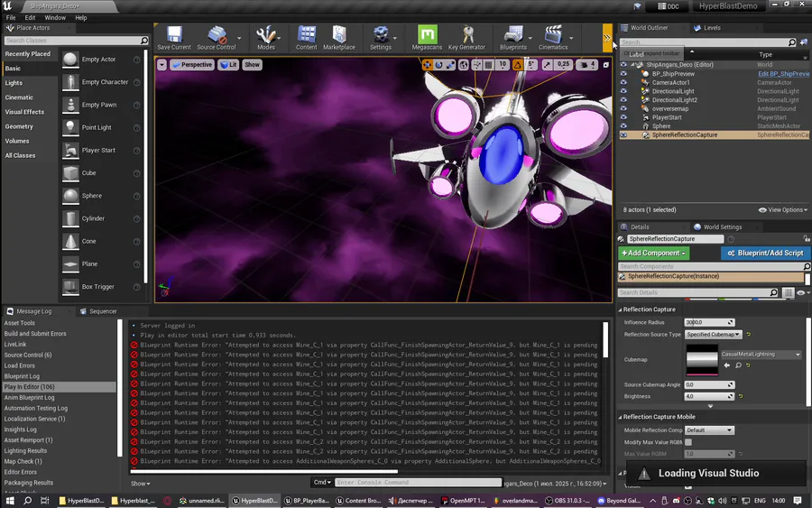Expand the toolbar overflow arrows

[x=607, y=38]
